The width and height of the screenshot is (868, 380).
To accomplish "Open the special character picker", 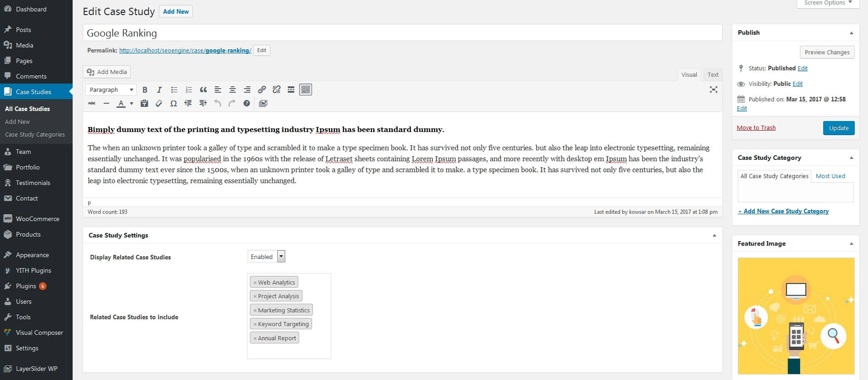I will point(174,104).
